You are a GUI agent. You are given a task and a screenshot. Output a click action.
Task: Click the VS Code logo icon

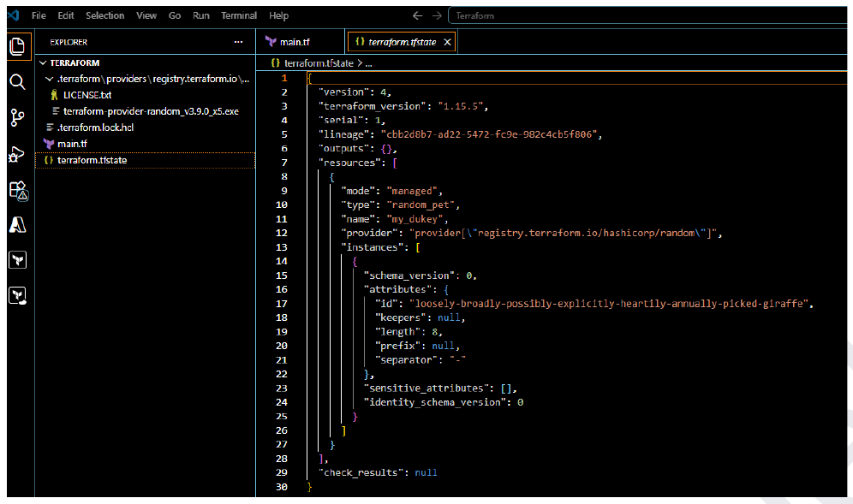pos(14,15)
